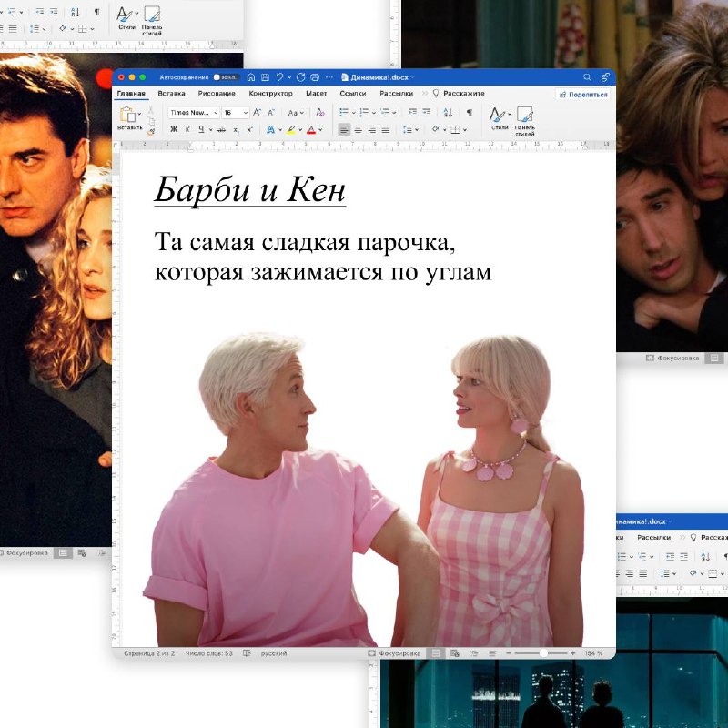The height and width of the screenshot is (728, 728).
Task: Click the proofing book icon in the status bar
Action: pos(247,653)
